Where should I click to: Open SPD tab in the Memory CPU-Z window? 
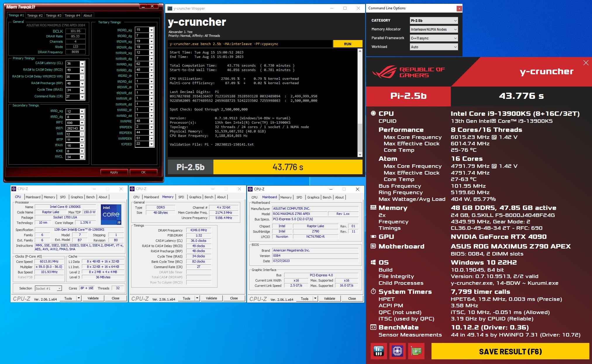(x=181, y=197)
